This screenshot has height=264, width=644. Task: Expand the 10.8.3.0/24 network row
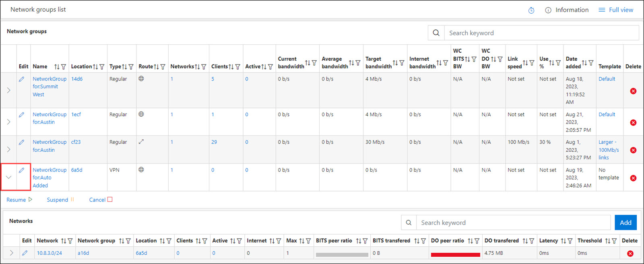(12, 253)
